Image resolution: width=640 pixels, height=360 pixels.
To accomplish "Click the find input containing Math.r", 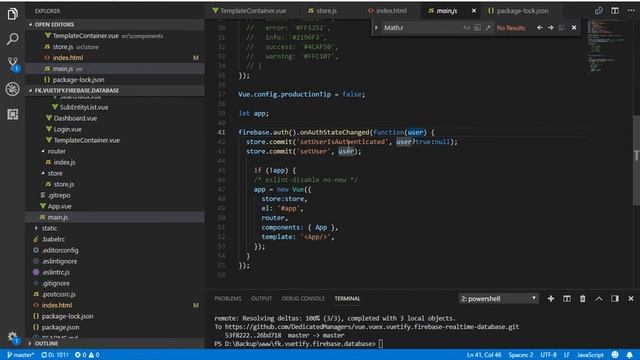I will pyautogui.click(x=420, y=28).
